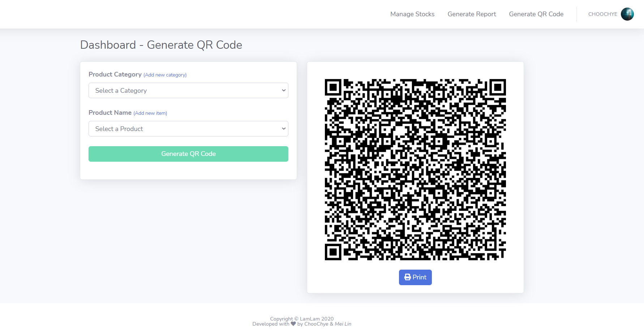The image size is (644, 331).
Task: Expand the product category selection list
Action: coord(188,90)
